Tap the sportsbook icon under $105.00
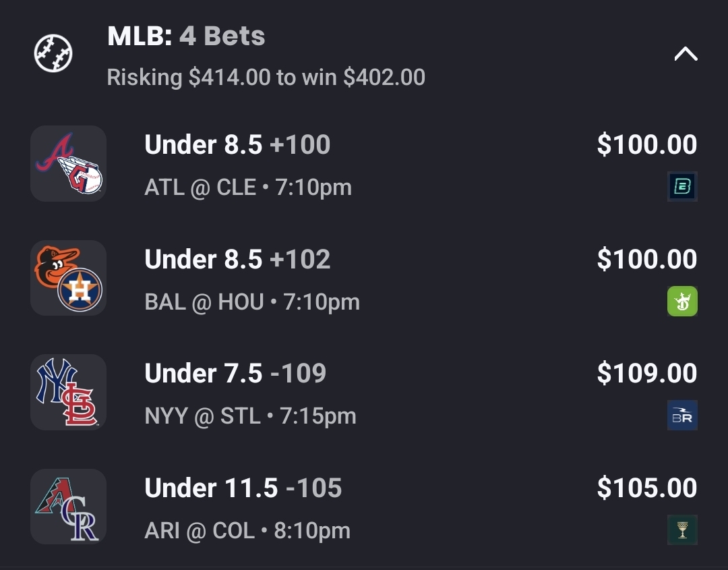 tap(681, 530)
